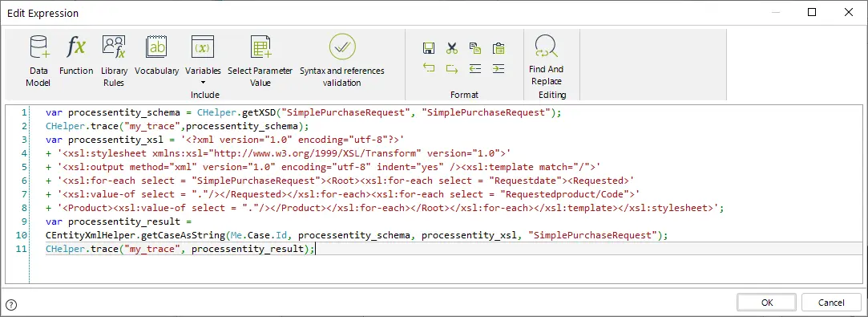
Task: Copy selected text using copy icon
Action: [x=475, y=47]
